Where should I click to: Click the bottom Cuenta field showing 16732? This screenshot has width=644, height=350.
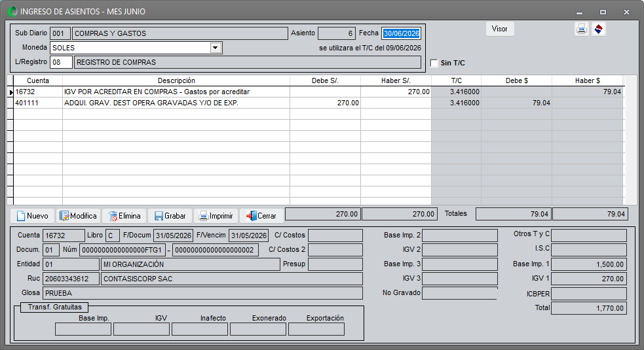click(64, 236)
